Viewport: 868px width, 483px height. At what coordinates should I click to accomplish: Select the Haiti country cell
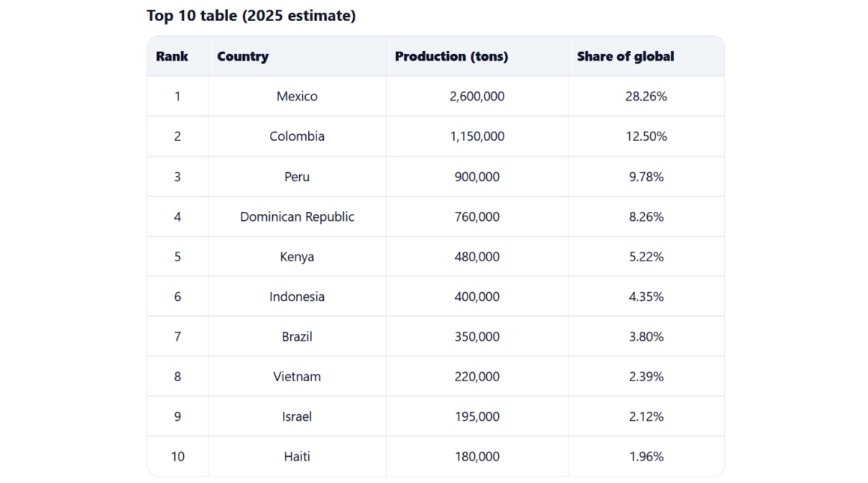coord(297,456)
